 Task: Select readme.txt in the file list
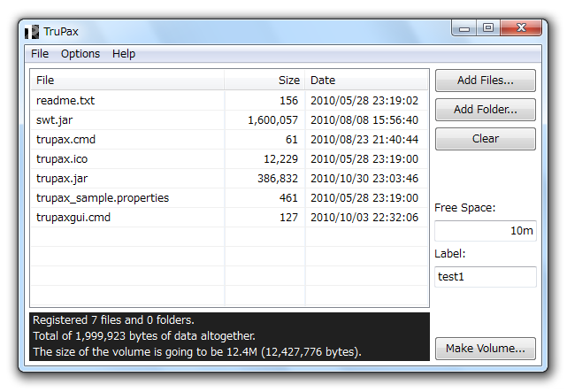(229, 101)
